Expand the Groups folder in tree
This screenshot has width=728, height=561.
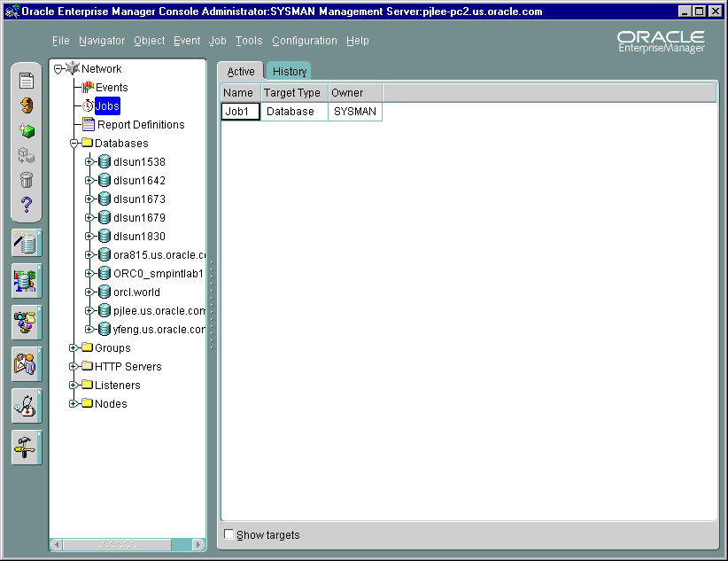point(74,348)
